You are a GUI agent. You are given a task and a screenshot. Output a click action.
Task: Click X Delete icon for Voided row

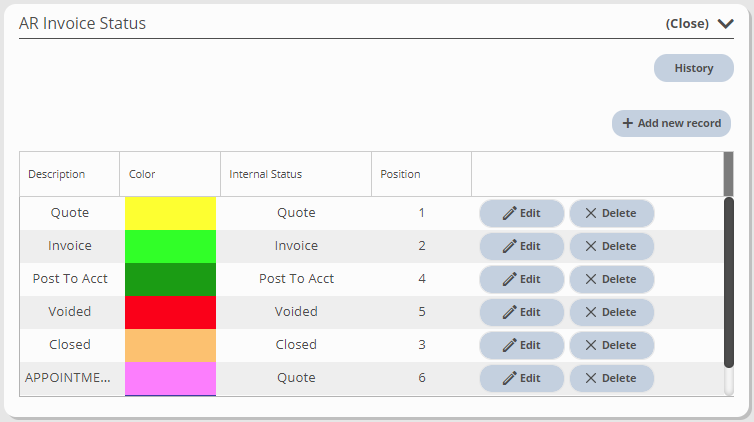[591, 312]
